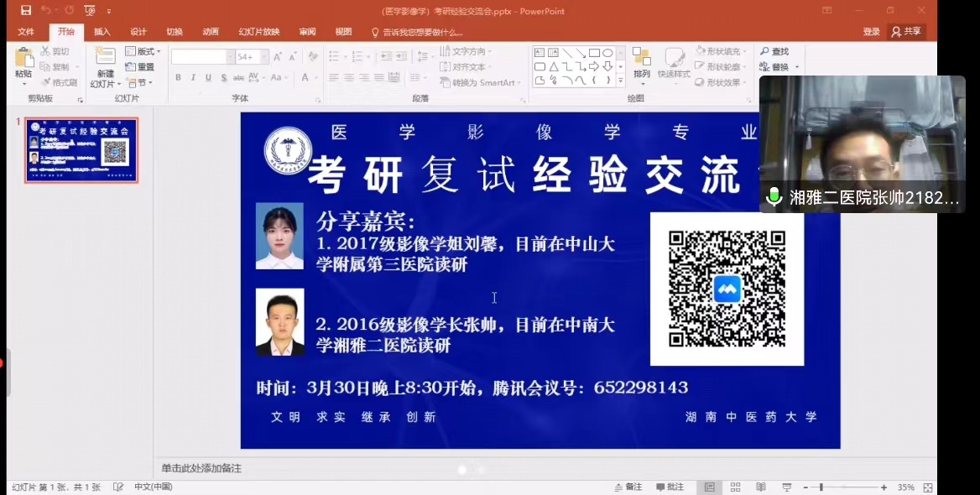Start slideshow from status bar icon
The image size is (980, 495).
[x=786, y=487]
